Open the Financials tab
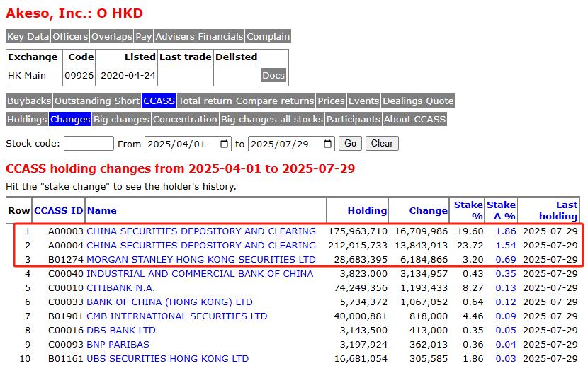The width and height of the screenshot is (588, 366). 220,36
